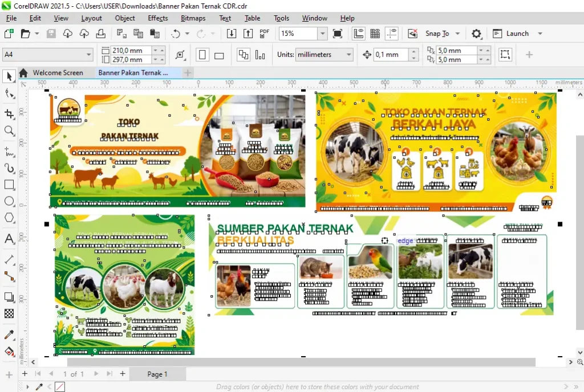Viewport: 584px width, 392px height.
Task: Expand the Launch dropdown arrow
Action: coord(540,34)
